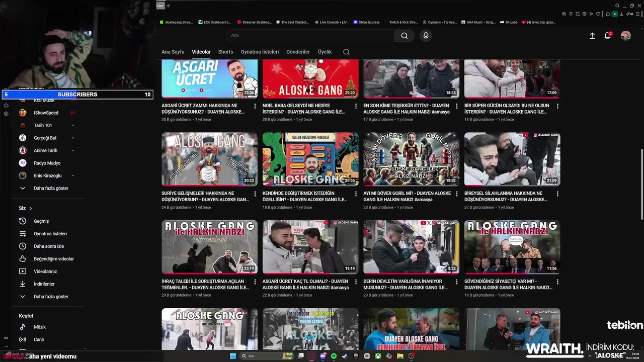644x362 pixels.
Task: Click the YouTube search magnifier button
Action: pos(405,36)
